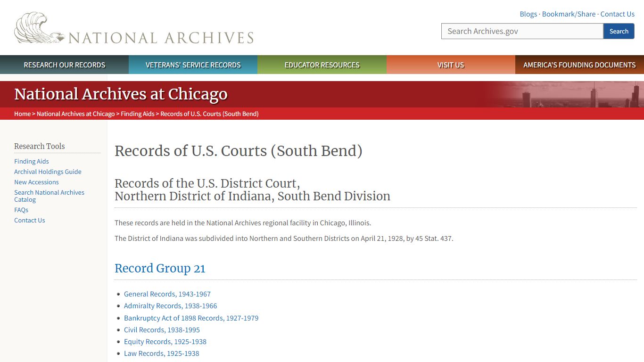Open the America's Founding Documents menu
Screen dimensions: 644x362
(579, 65)
